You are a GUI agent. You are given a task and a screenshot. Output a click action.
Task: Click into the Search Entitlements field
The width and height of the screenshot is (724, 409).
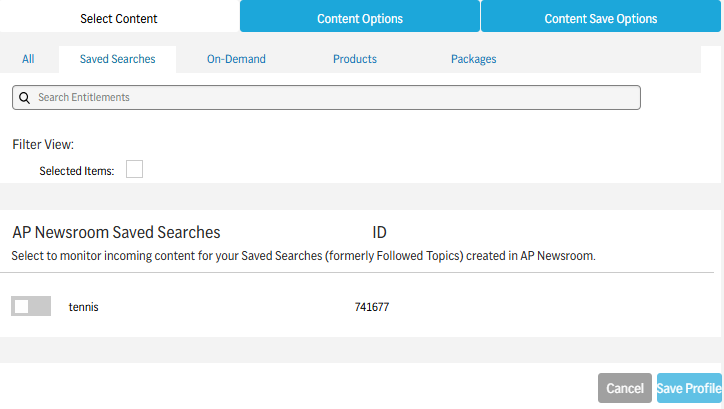point(330,98)
